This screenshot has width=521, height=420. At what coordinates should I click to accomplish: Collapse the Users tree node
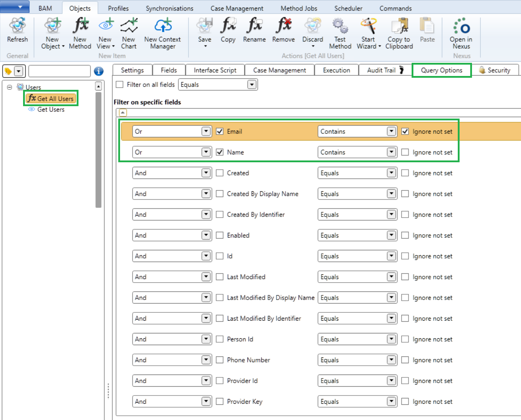pos(10,87)
